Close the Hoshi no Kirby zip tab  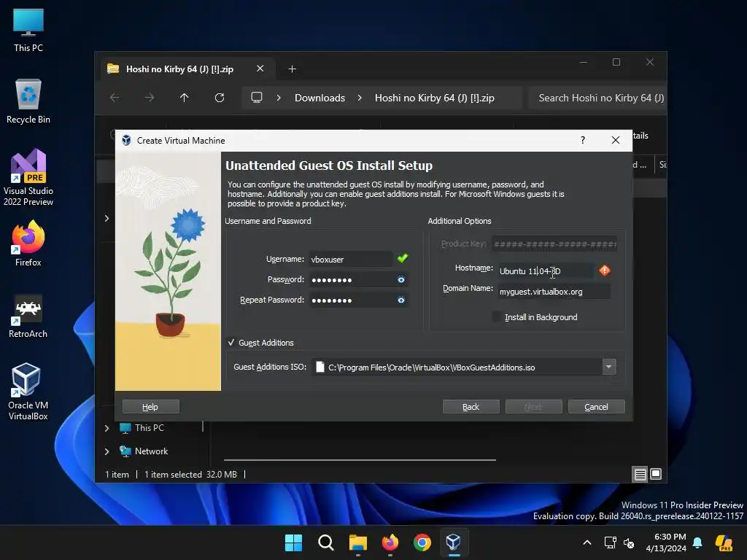pyautogui.click(x=260, y=69)
